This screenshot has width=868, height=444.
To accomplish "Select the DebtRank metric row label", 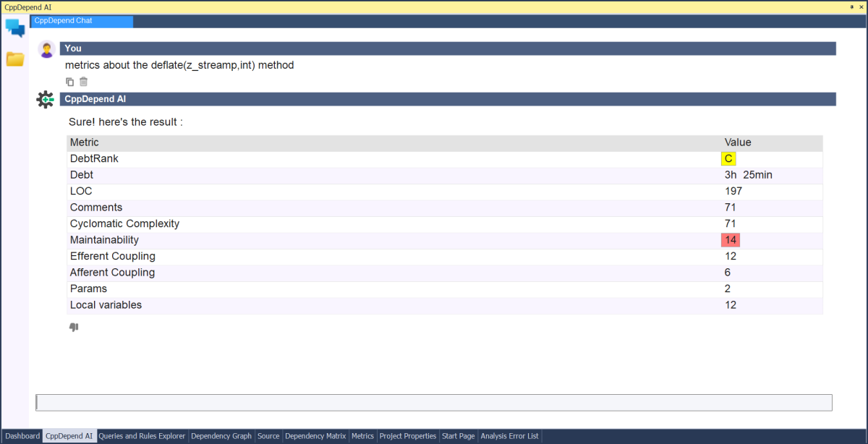I will pos(94,158).
